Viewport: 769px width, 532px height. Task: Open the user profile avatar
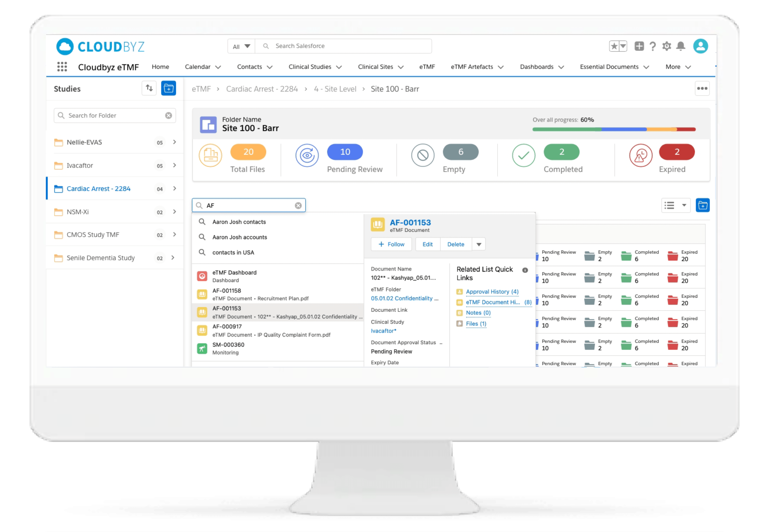[700, 46]
